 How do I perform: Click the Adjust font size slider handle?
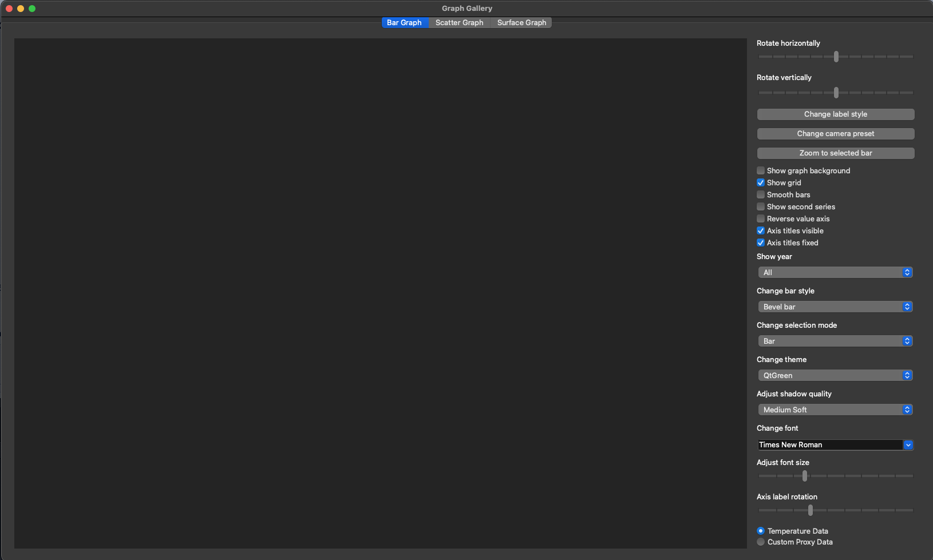[x=805, y=476]
